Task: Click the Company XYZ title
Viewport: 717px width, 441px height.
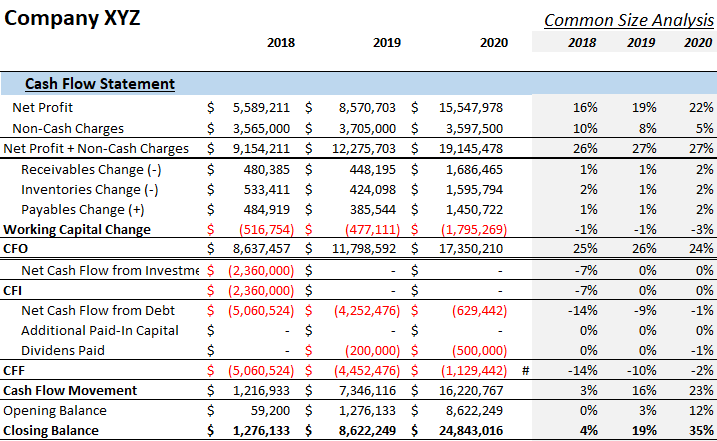Action: (x=72, y=18)
